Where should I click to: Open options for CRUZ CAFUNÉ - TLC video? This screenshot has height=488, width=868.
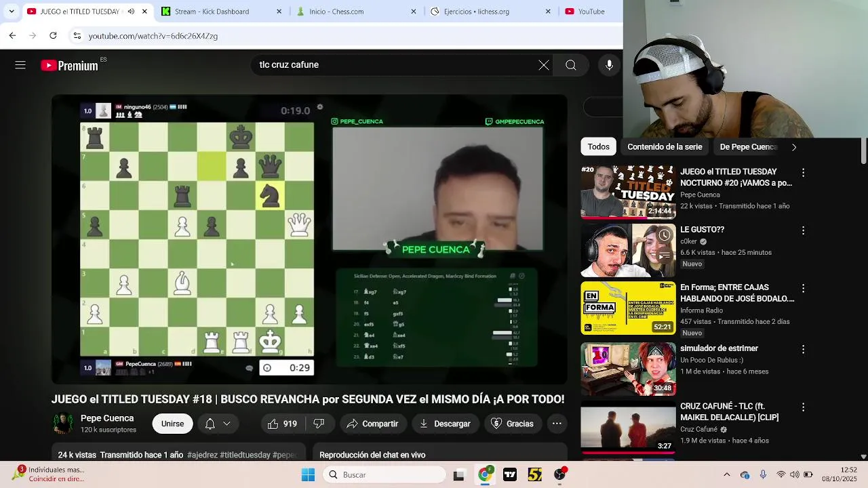tap(803, 407)
